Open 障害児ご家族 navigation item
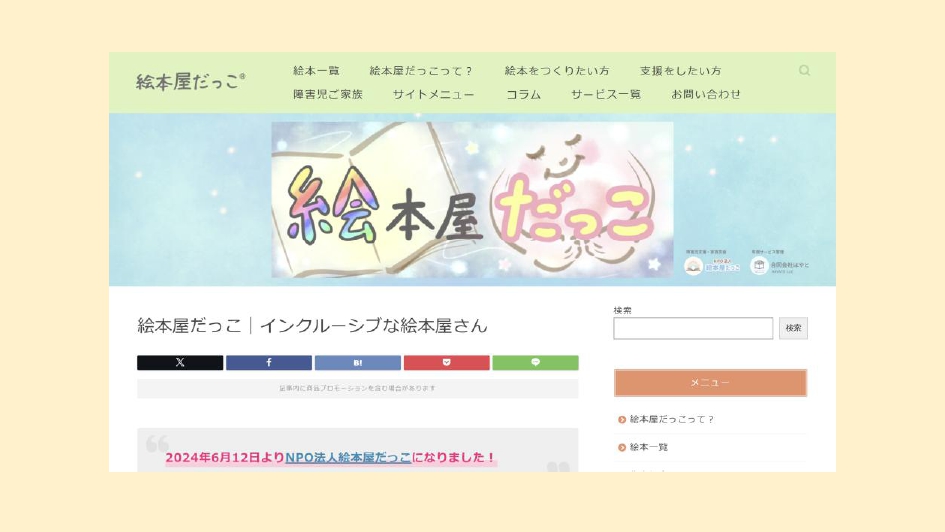945x532 pixels. [328, 94]
